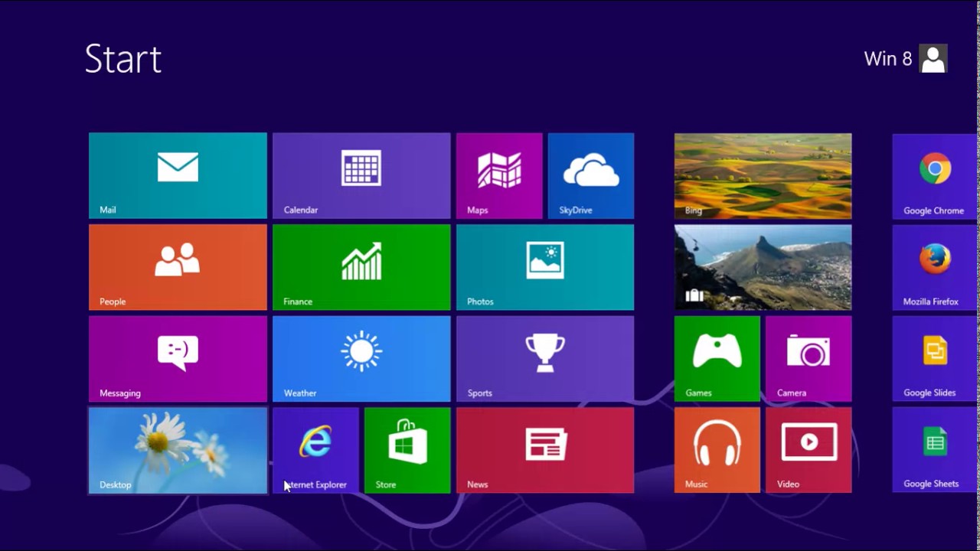Open the Music headphones tile
The height and width of the screenshot is (551, 980).
pyautogui.click(x=717, y=451)
